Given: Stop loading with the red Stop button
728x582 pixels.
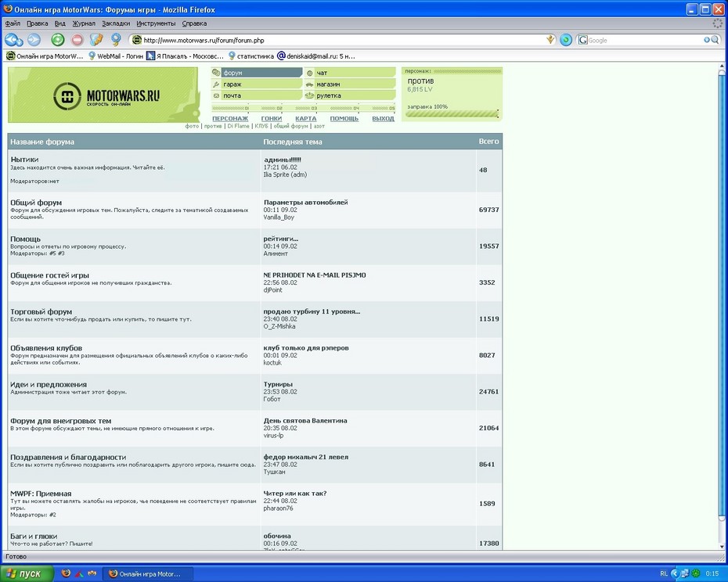Looking at the screenshot, I should coord(77,40).
